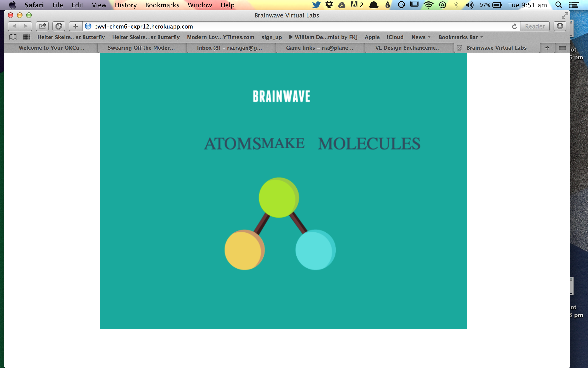Viewport: 588px width, 368px height.
Task: Click the yellow atom circle
Action: click(244, 250)
